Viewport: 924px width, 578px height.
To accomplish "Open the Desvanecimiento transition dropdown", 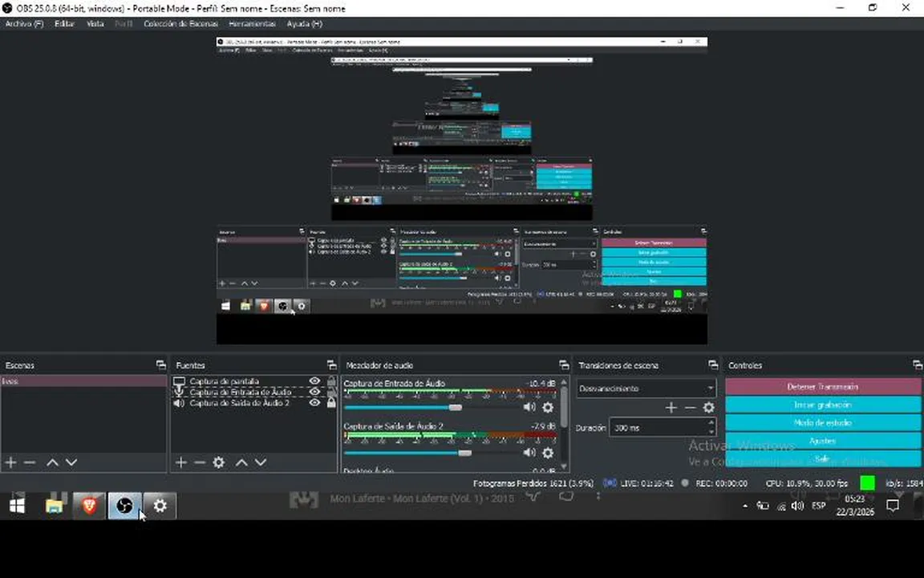I will click(646, 388).
